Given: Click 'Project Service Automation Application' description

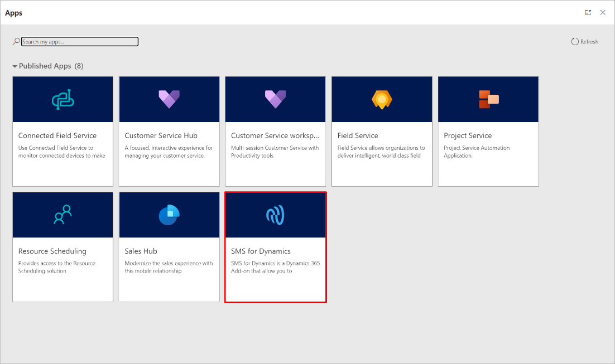Looking at the screenshot, I should coord(477,152).
